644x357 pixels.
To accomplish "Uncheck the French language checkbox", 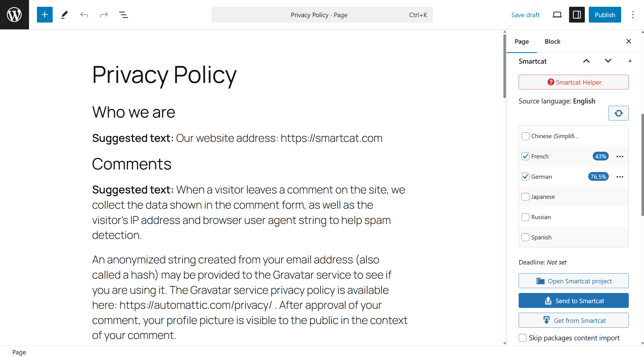I will click(x=525, y=156).
